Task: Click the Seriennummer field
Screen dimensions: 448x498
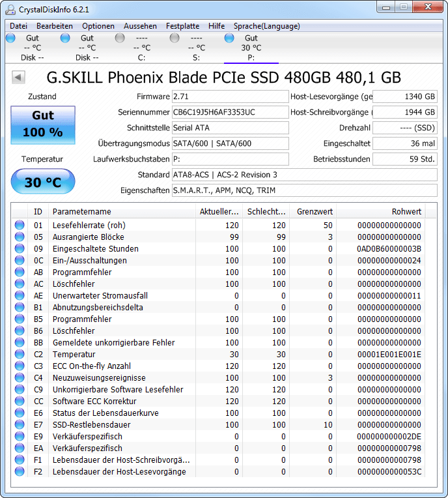Action: (x=231, y=112)
